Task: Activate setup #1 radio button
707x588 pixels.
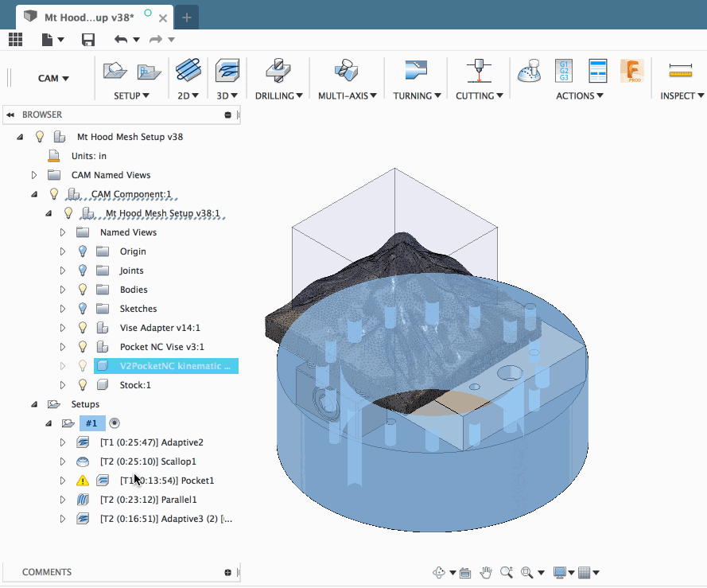Action: pos(115,423)
